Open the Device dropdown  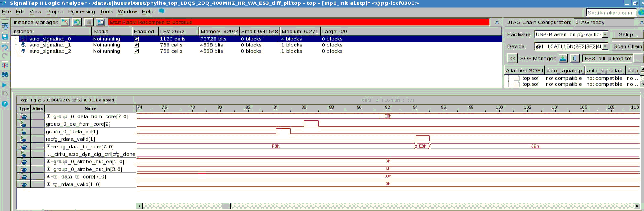[x=605, y=46]
